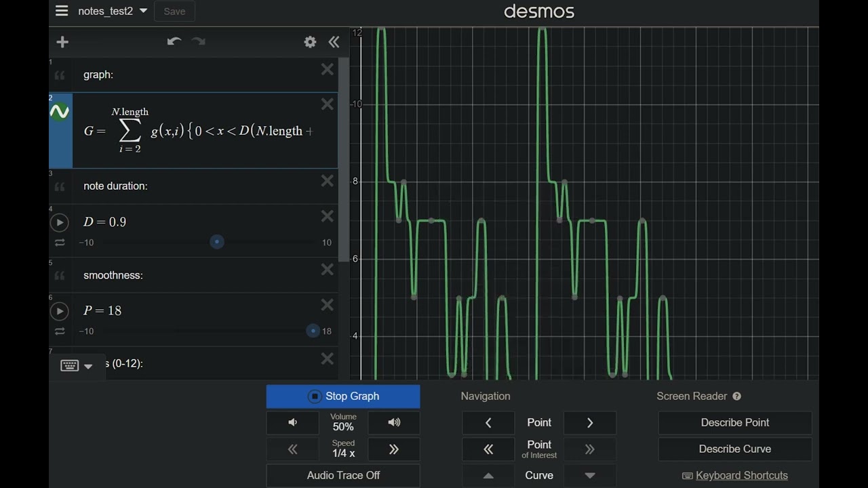Open the Keyboard Shortcuts link

click(735, 475)
